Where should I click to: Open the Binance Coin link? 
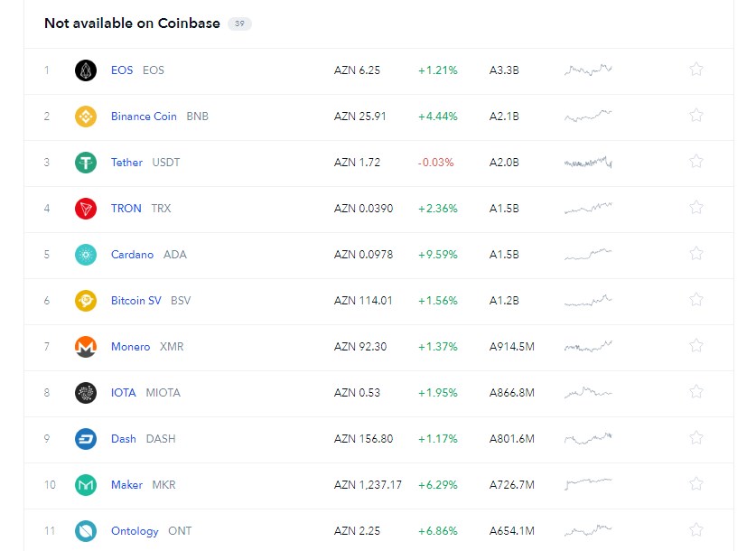tap(144, 117)
